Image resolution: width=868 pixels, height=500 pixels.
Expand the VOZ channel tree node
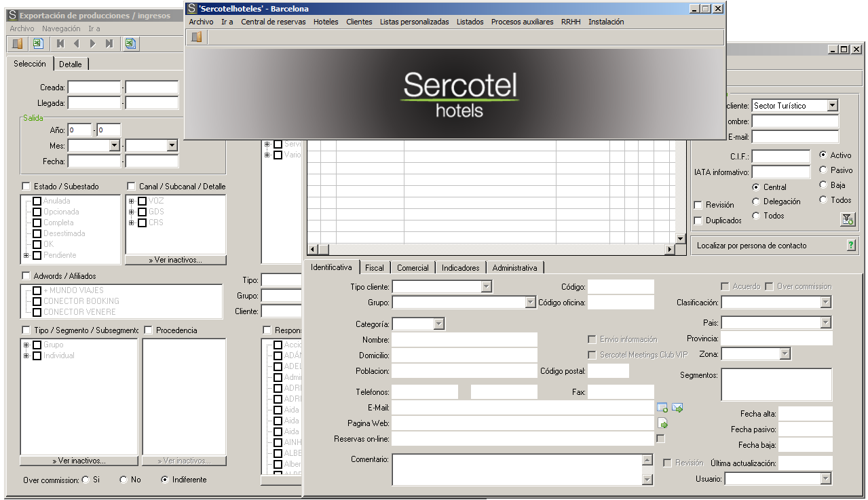131,201
